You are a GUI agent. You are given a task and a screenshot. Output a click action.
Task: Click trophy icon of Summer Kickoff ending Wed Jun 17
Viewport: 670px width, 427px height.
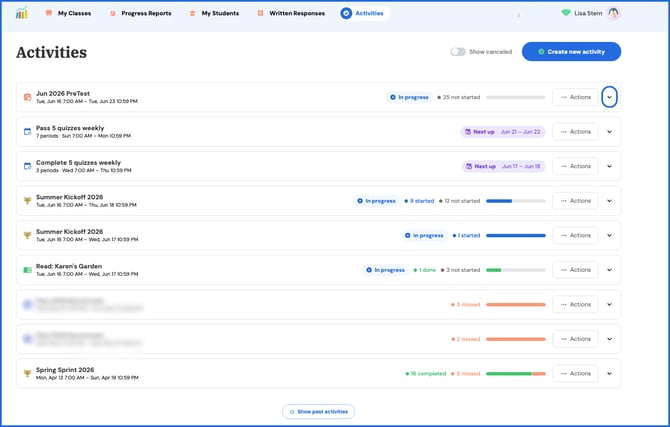click(x=27, y=236)
